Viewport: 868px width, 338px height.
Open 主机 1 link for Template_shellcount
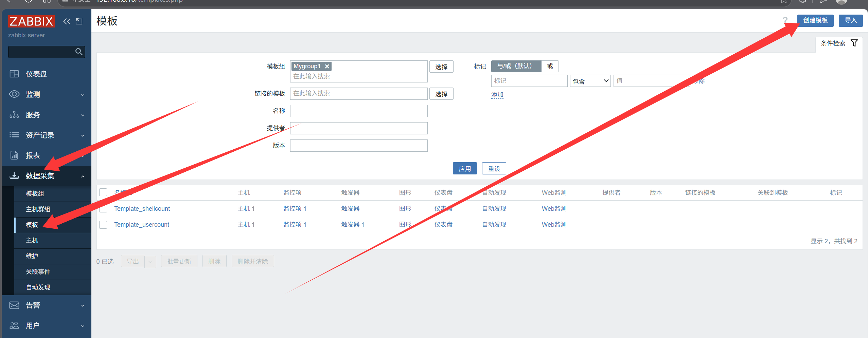[246, 209]
